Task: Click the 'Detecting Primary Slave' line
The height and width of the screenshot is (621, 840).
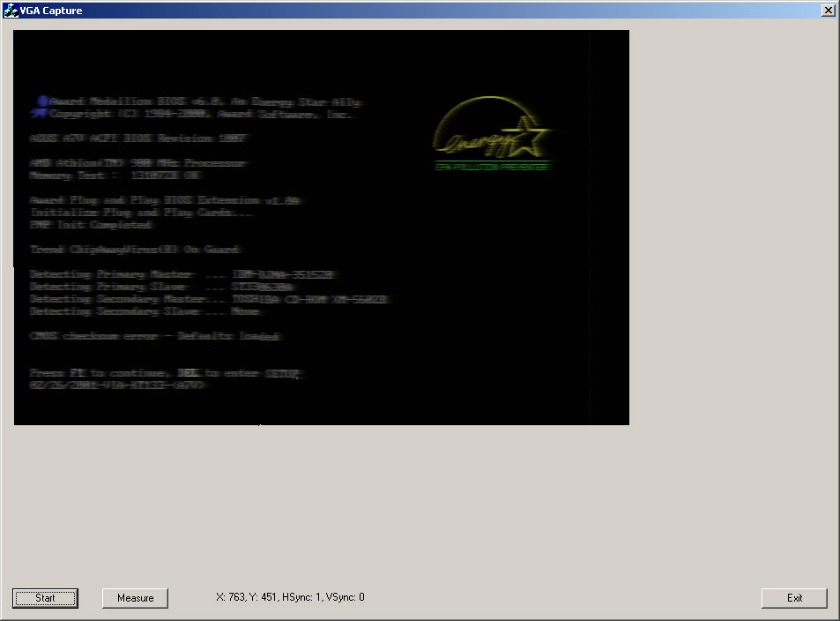Action: pos(162,287)
